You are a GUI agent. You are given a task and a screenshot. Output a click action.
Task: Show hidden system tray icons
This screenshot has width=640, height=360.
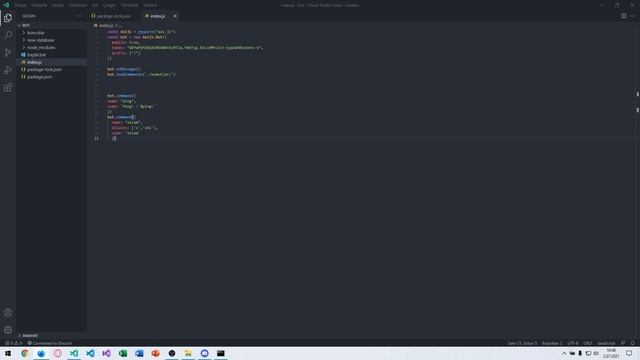pyautogui.click(x=564, y=353)
